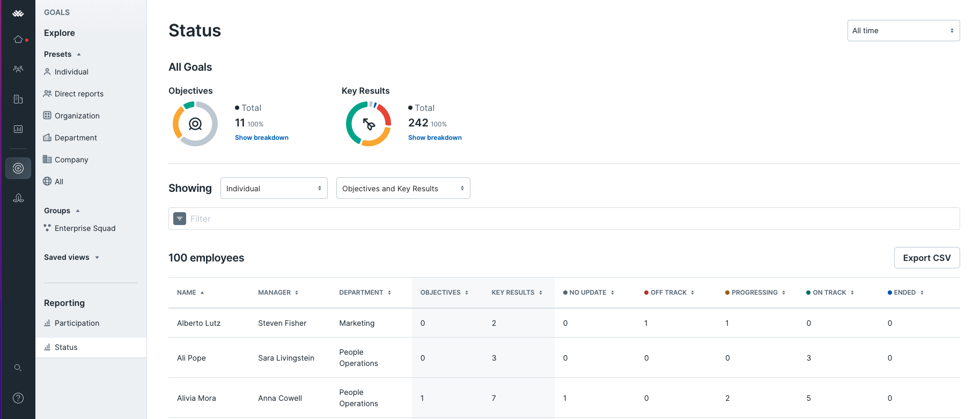Open the Help question mark icon
980x419 pixels.
point(18,398)
